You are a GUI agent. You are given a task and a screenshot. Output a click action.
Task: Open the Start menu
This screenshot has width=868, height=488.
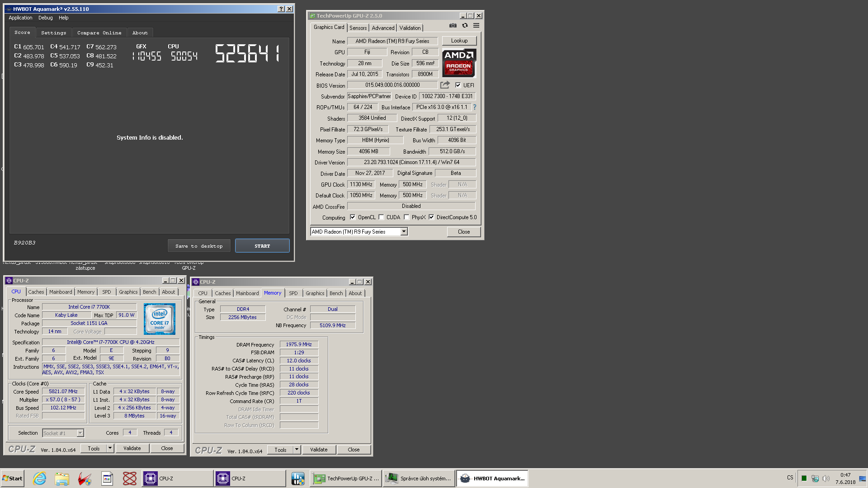(12, 479)
